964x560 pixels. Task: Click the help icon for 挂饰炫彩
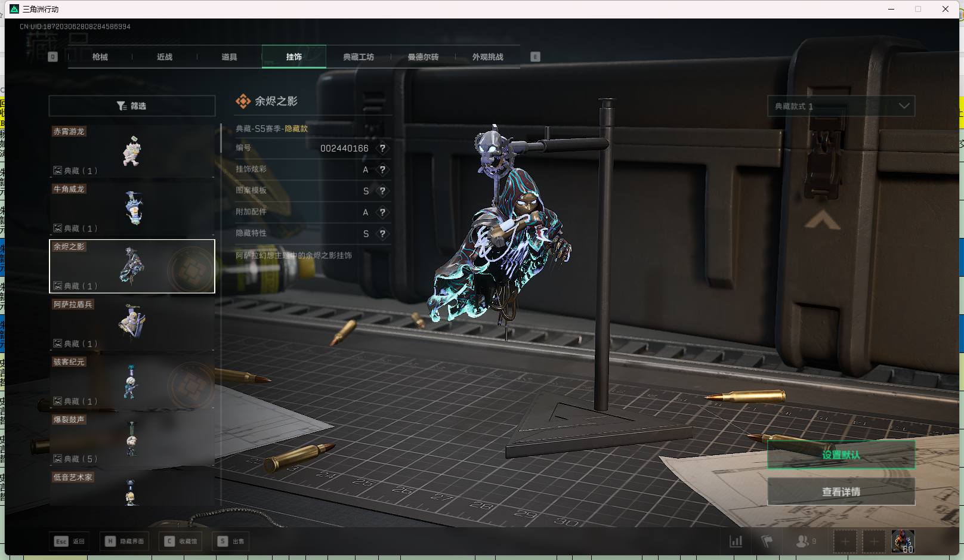[x=382, y=170]
